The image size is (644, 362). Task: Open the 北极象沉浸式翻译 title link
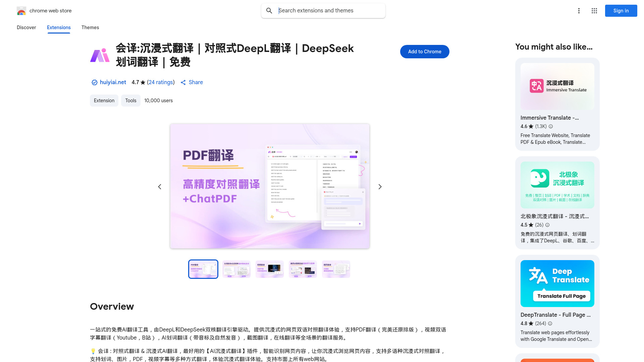[555, 216]
